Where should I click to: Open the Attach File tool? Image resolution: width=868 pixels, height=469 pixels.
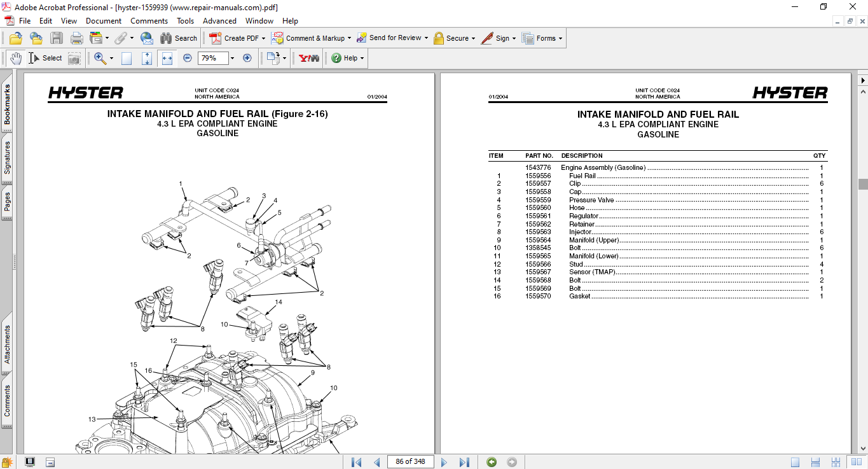tap(121, 38)
